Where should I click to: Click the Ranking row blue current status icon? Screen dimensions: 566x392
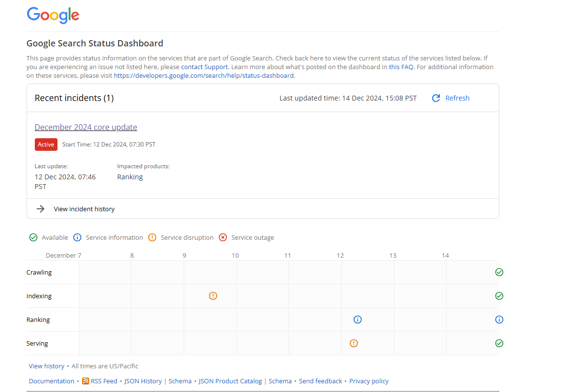499,319
